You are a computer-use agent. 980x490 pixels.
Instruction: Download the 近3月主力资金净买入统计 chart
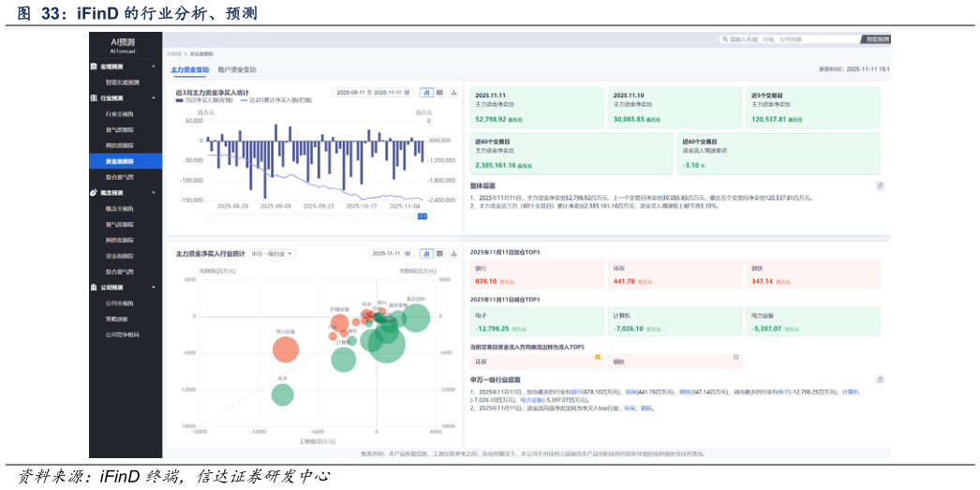(453, 93)
